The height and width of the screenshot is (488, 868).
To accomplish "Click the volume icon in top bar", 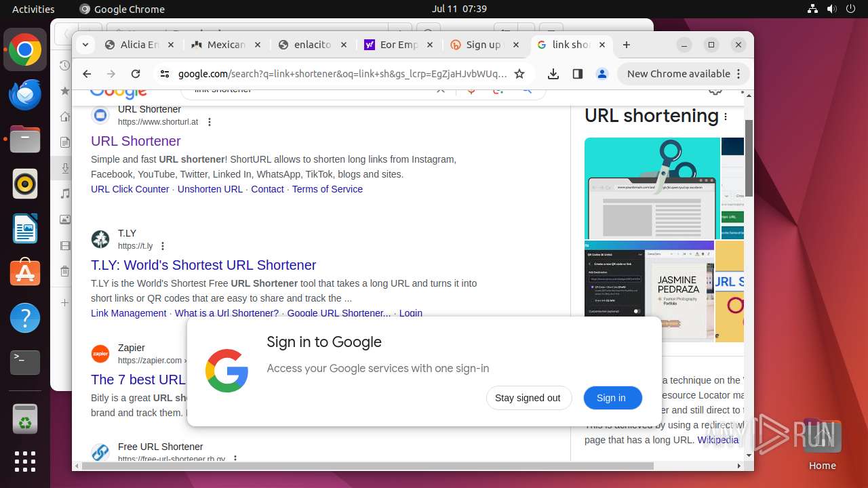I will click(x=832, y=9).
